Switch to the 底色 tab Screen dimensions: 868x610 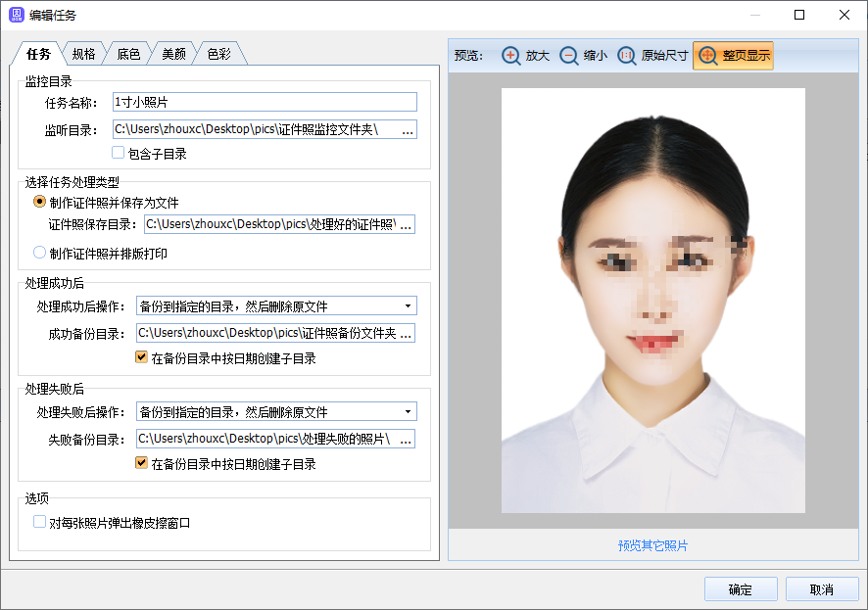(x=128, y=54)
